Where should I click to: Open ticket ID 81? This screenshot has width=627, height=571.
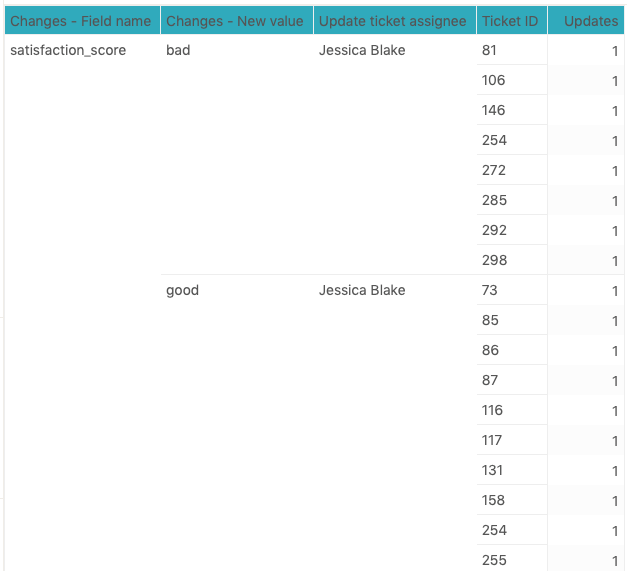pos(489,50)
